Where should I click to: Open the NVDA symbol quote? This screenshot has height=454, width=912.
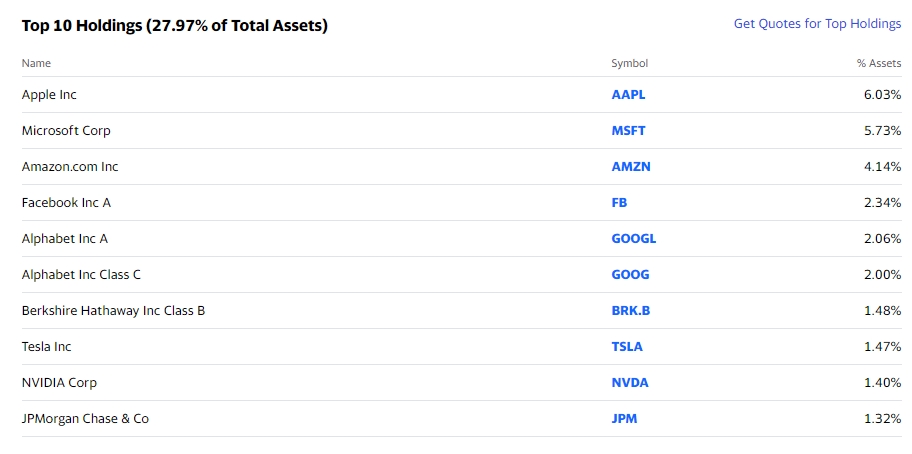(630, 383)
